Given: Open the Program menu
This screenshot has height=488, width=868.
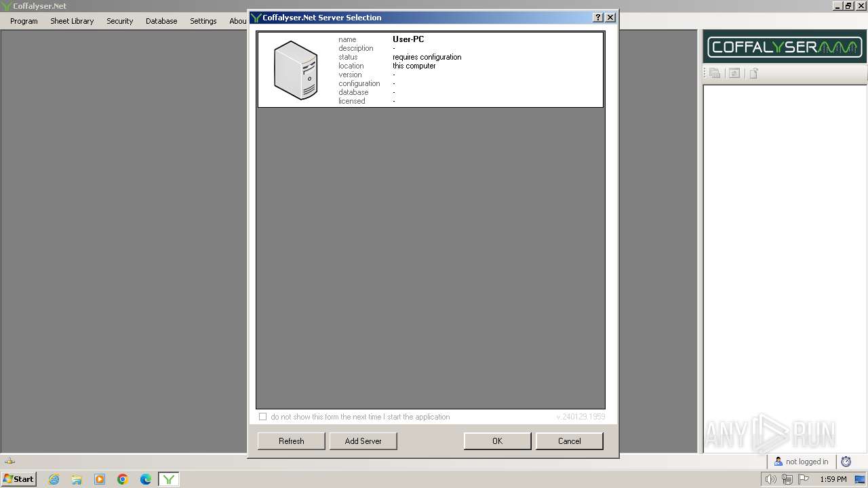Looking at the screenshot, I should tap(24, 21).
